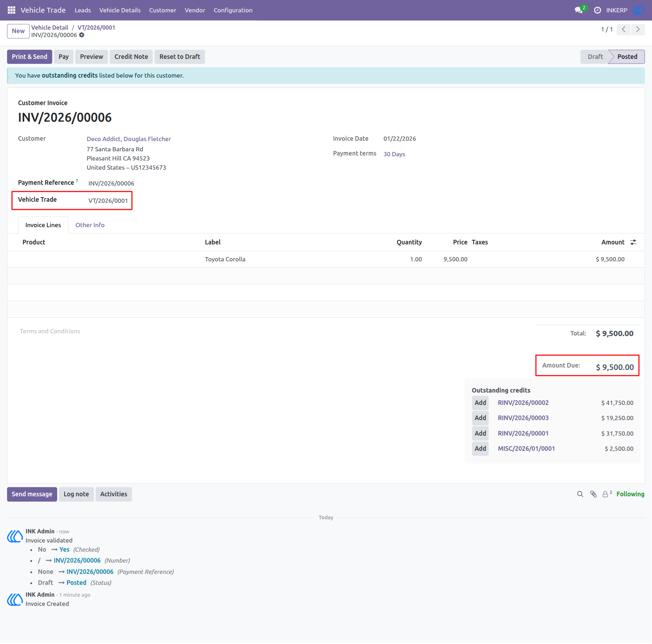This screenshot has width=652, height=644.
Task: Select the Draft status stage
Action: [595, 57]
